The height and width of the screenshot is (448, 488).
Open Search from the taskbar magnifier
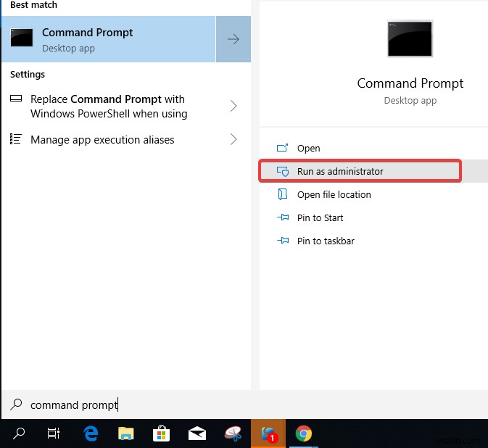[19, 434]
